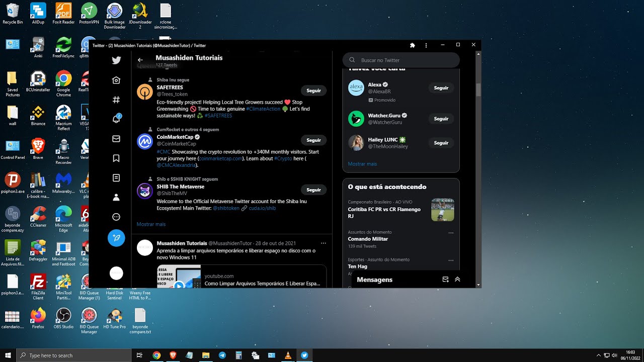Open three-dot app menu in title bar
Screen dimensions: 644x362
[x=426, y=45]
